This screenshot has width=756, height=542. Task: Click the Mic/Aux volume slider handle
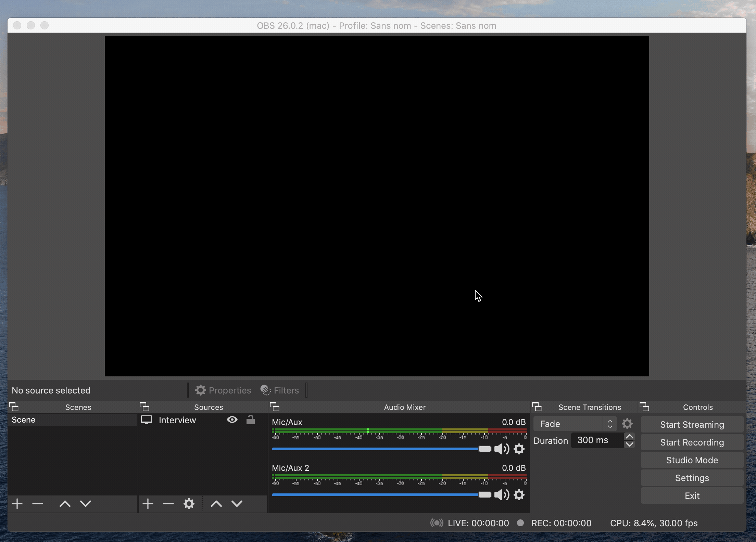coord(484,449)
